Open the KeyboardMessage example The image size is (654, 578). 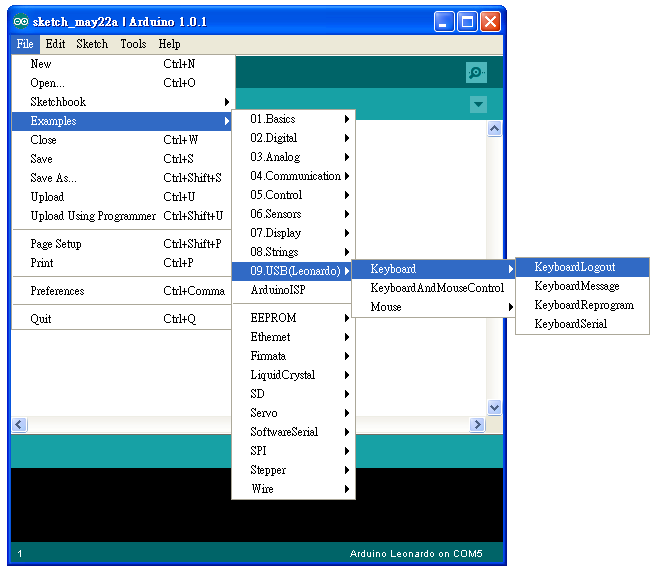coord(583,286)
